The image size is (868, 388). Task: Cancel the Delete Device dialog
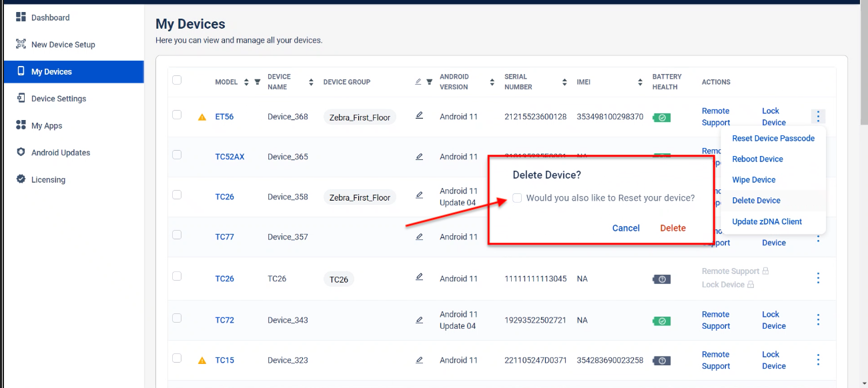pos(625,228)
